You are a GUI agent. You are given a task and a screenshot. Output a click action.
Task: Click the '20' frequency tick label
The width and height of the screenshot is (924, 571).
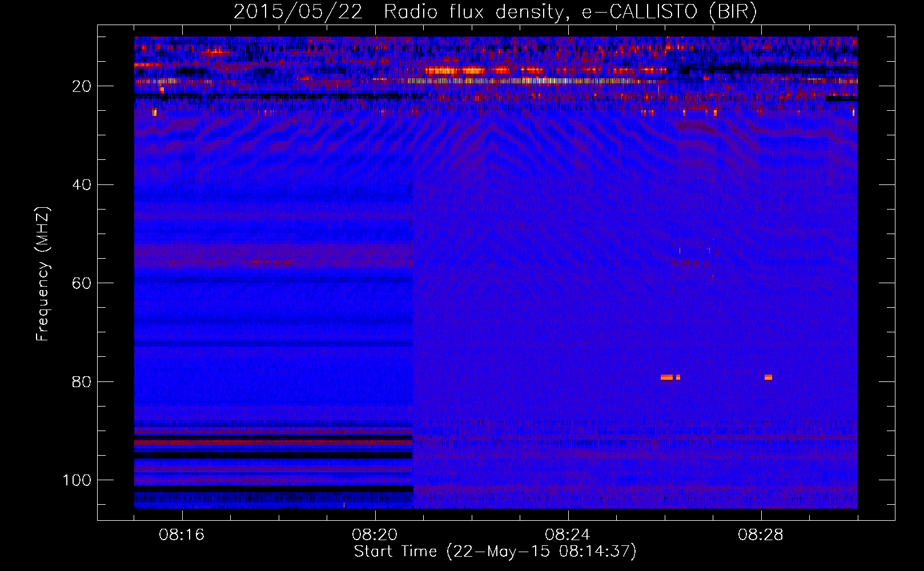point(82,86)
